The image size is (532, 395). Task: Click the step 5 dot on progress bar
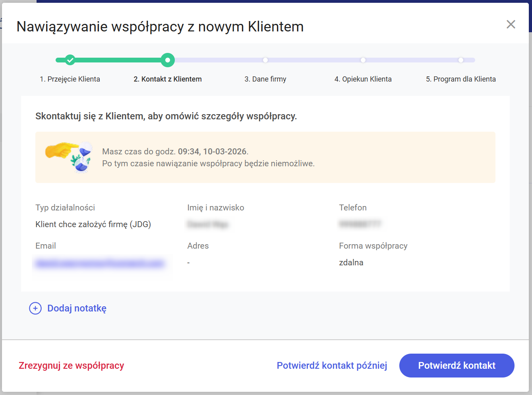click(461, 60)
